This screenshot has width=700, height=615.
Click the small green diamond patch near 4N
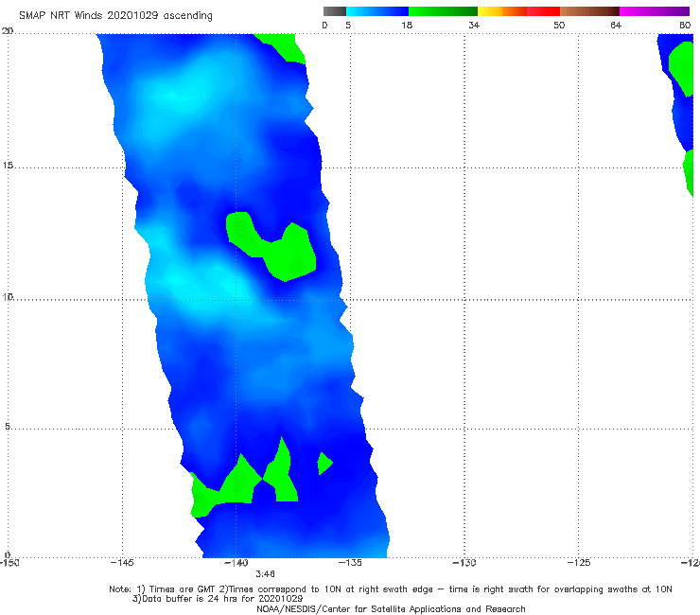[x=324, y=464]
